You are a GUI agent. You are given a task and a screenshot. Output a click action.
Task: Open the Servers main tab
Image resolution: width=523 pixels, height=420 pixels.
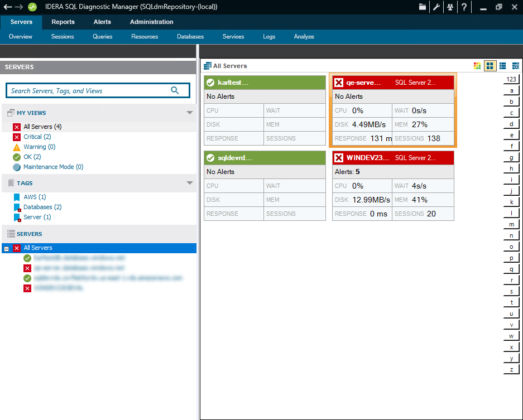point(21,22)
